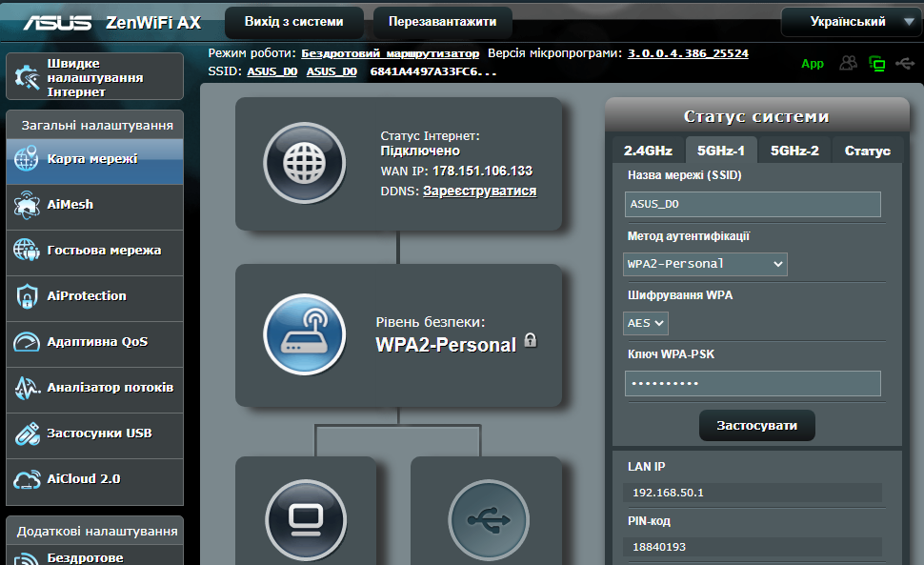Switch to the 2.4GHz tab
The image size is (924, 565).
(x=648, y=151)
